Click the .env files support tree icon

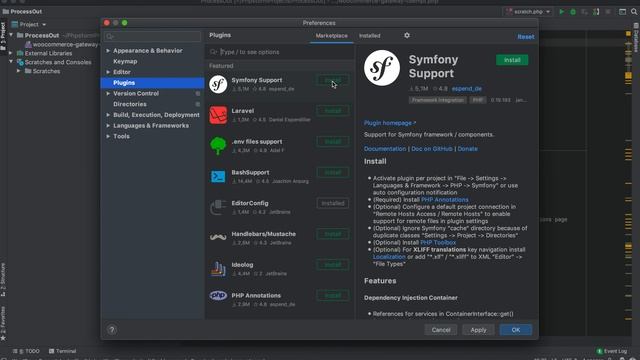pos(218,146)
